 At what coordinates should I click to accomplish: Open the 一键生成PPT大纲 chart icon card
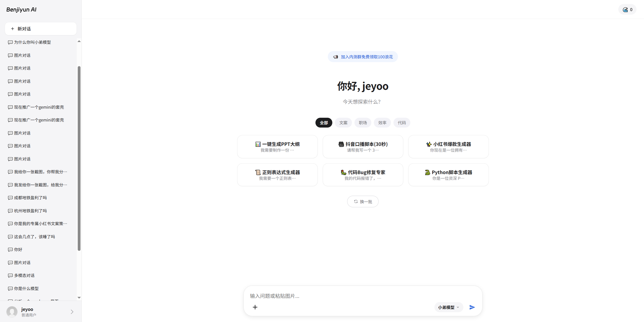258,144
